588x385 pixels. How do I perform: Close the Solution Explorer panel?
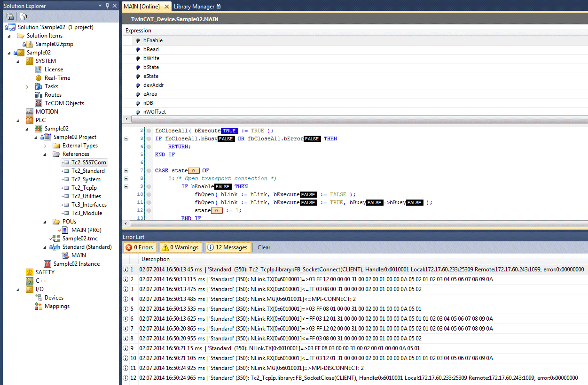pos(114,6)
